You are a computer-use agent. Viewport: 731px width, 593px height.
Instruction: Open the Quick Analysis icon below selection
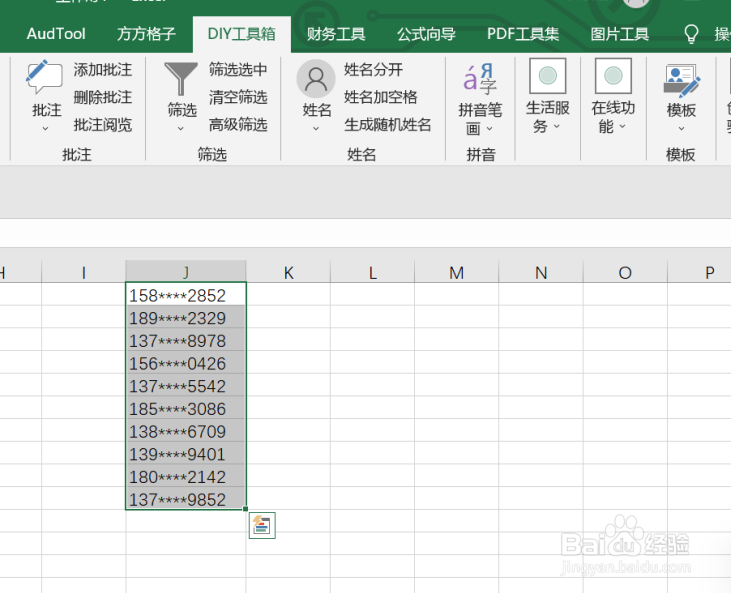262,525
